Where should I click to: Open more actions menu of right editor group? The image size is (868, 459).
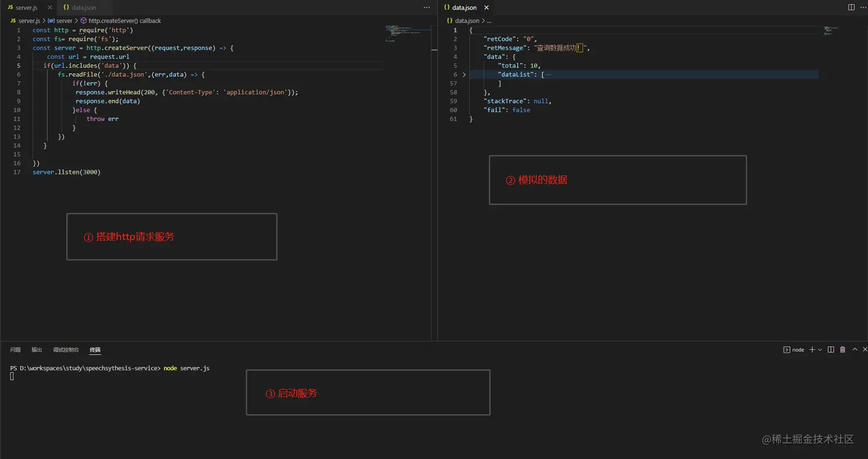(x=863, y=7)
